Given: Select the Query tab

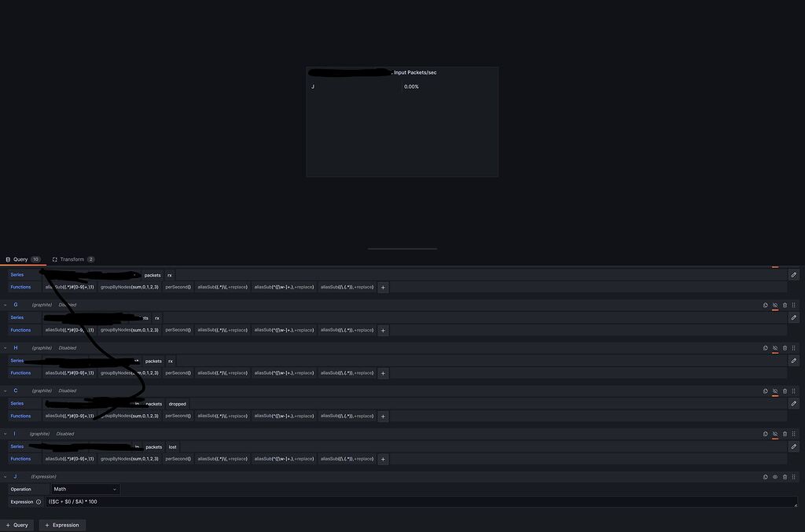Looking at the screenshot, I should 20,259.
